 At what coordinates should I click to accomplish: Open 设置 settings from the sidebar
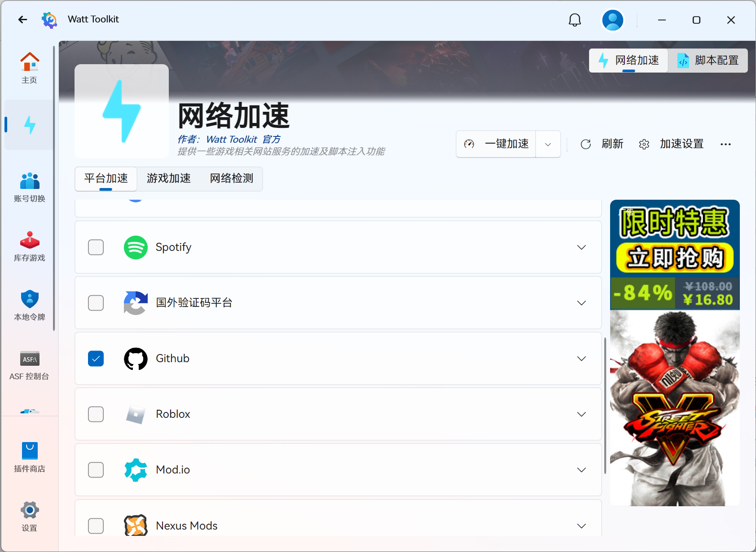coord(29,515)
